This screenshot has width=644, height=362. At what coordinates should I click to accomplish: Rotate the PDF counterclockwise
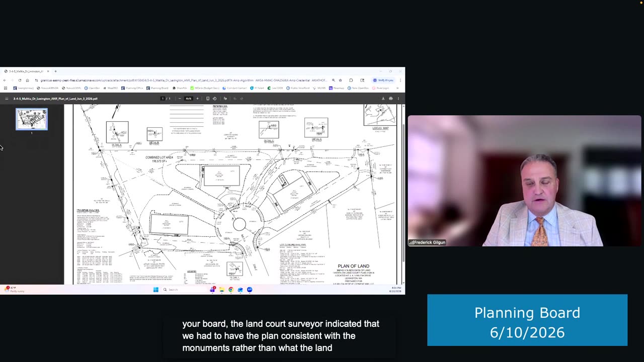pos(215,99)
